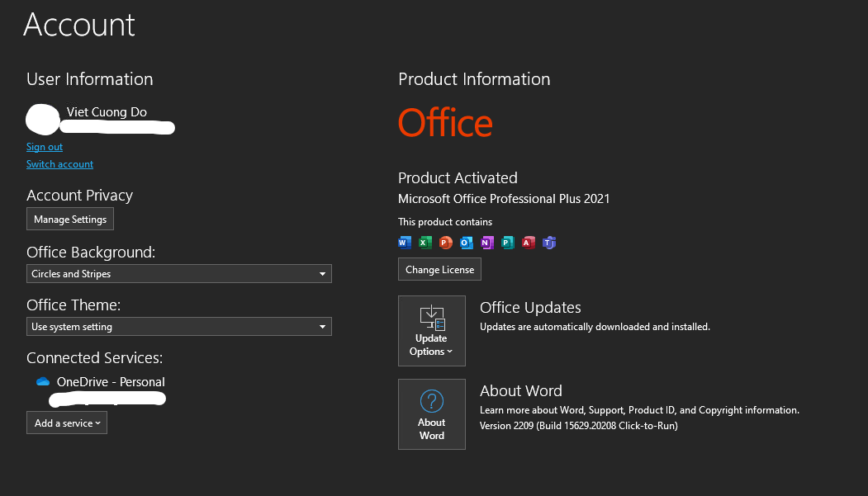Click the Version 2209 build text
The height and width of the screenshot is (496, 868).
pyautogui.click(x=578, y=426)
